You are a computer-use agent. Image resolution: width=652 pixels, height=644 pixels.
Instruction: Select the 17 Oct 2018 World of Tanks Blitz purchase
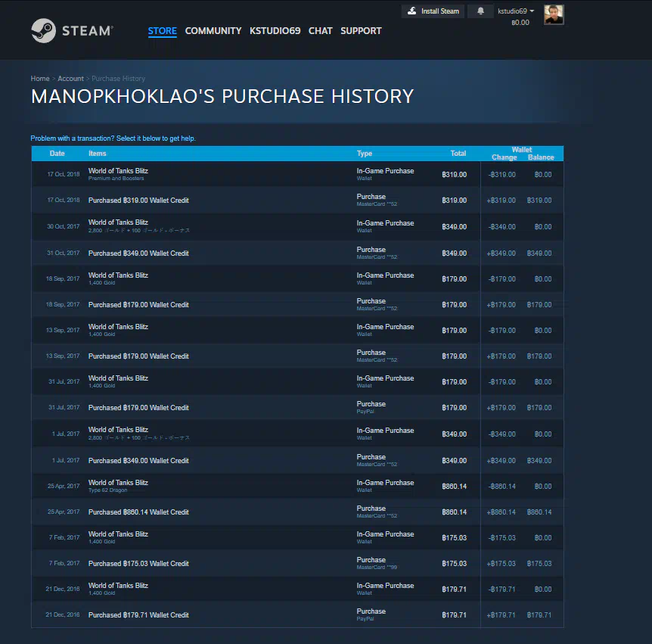pos(297,174)
